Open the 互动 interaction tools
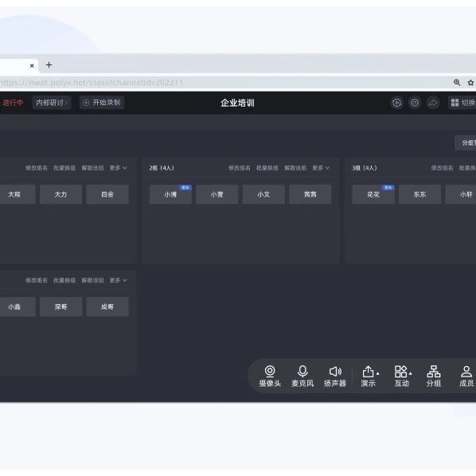 pyautogui.click(x=401, y=377)
